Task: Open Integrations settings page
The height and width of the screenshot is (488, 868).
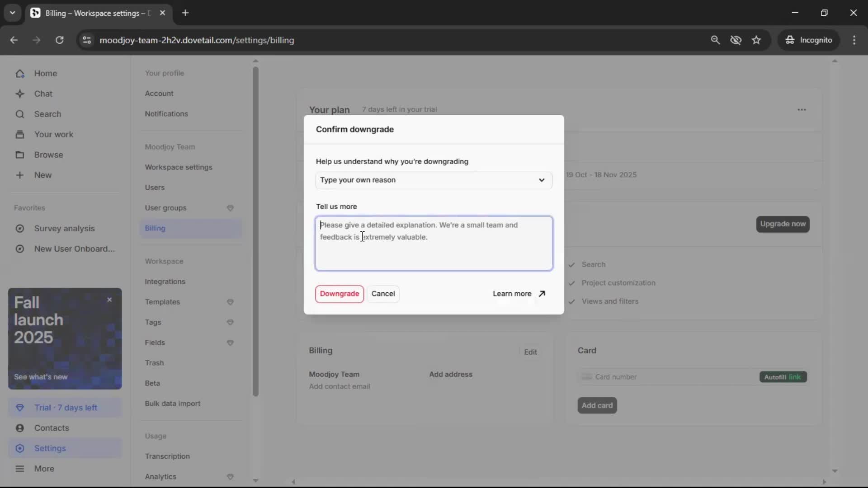Action: tap(165, 282)
